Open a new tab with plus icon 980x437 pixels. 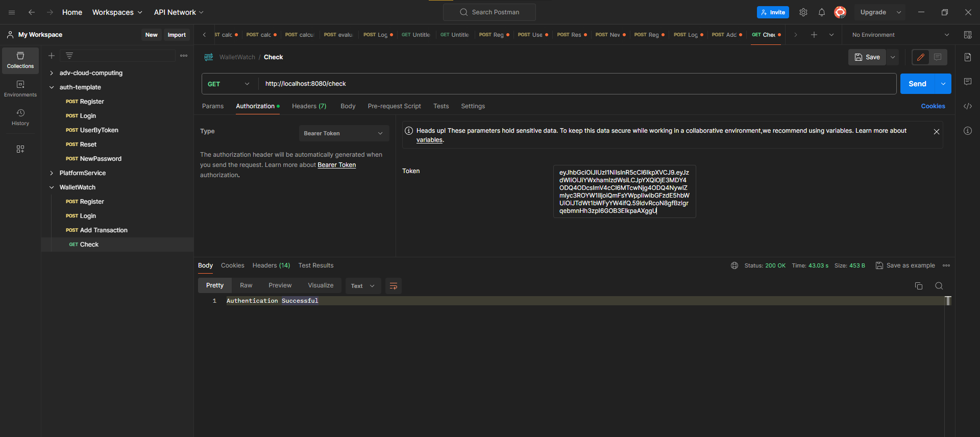[814, 35]
